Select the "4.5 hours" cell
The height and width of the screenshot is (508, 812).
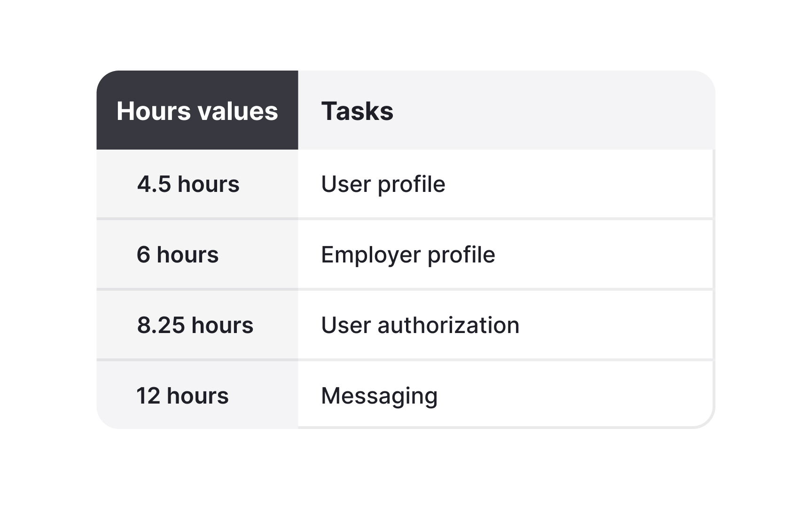click(188, 184)
